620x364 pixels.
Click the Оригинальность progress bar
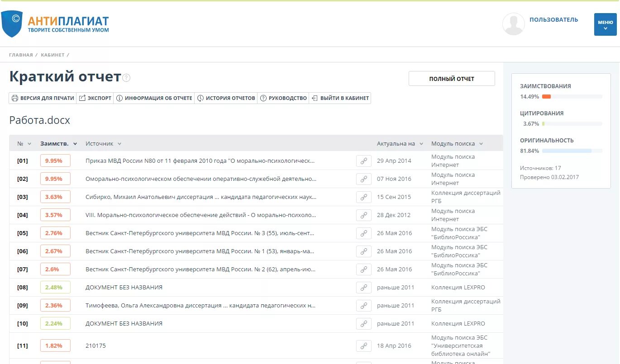click(572, 151)
